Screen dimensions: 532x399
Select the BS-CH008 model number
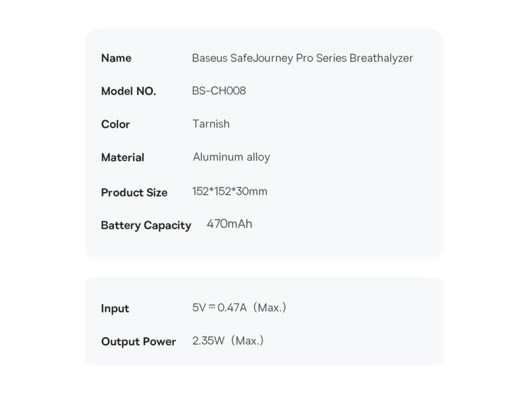219,91
